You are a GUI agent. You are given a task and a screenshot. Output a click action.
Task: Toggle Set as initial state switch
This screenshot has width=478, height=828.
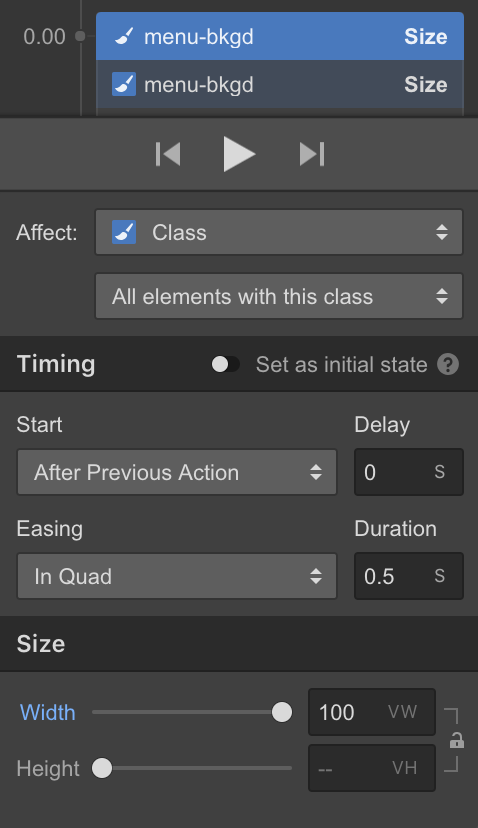(x=226, y=364)
